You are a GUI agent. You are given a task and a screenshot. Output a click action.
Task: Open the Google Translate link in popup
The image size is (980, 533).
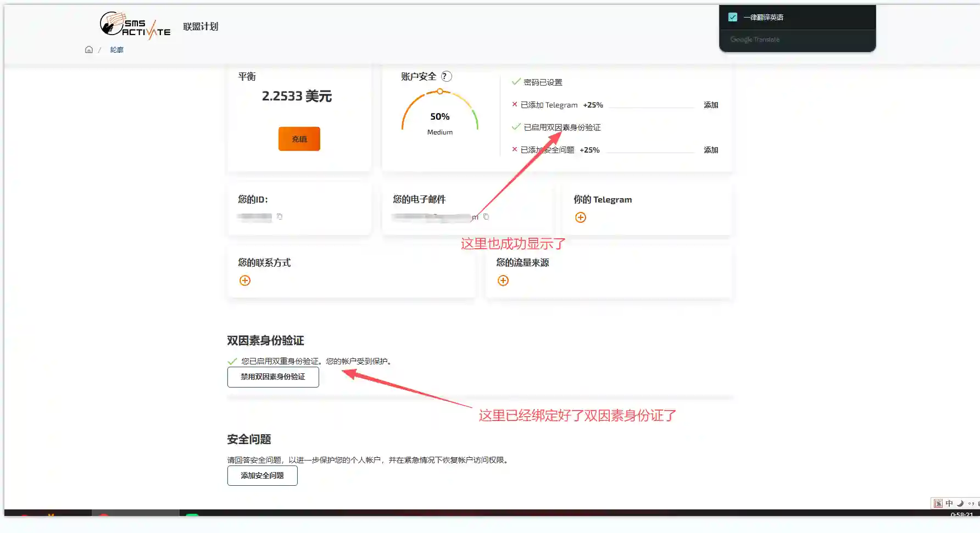755,39
